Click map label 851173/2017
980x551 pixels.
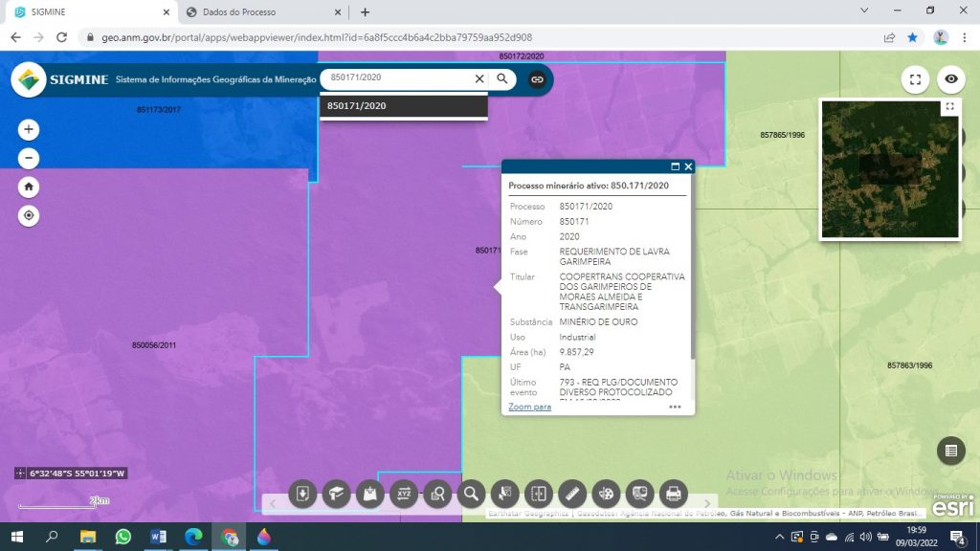coord(159,109)
